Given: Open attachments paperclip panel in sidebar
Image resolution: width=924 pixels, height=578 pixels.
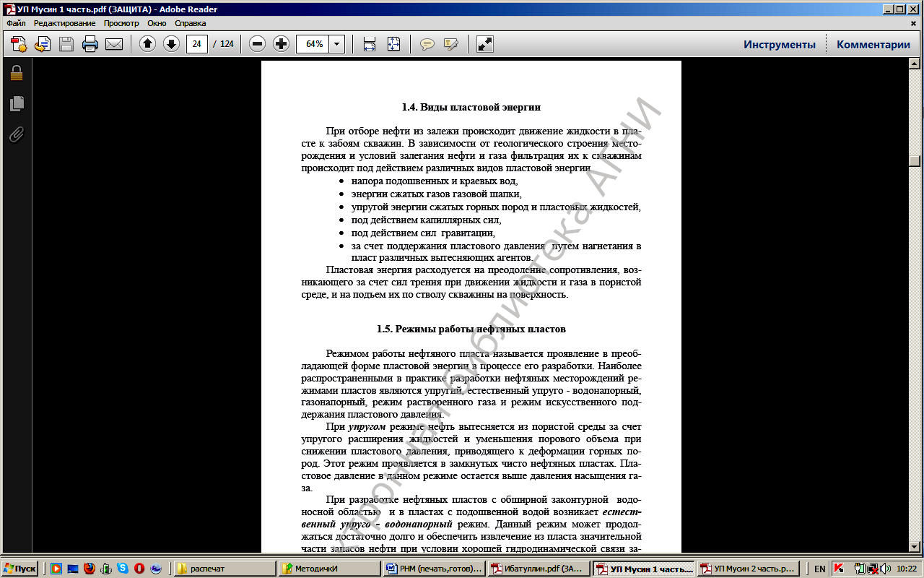Looking at the screenshot, I should tap(16, 134).
